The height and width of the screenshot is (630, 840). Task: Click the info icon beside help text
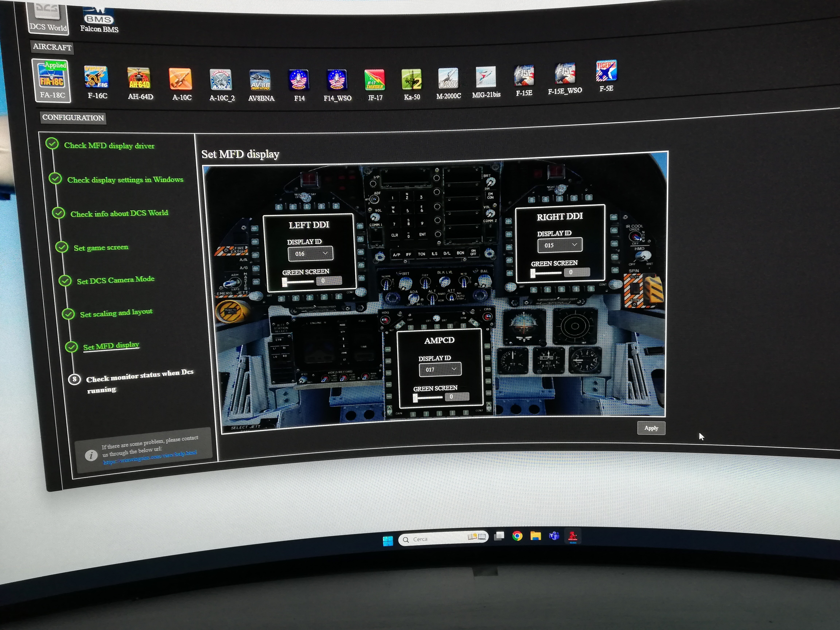[x=91, y=455]
